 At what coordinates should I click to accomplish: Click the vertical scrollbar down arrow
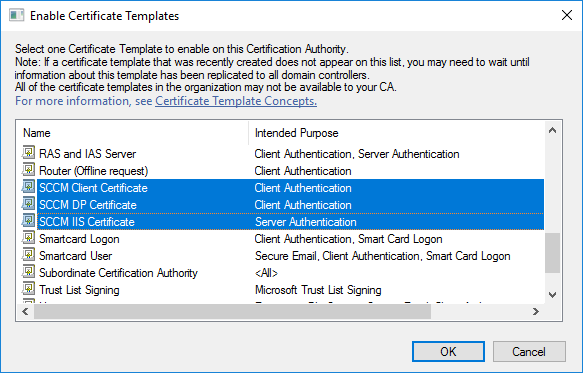pyautogui.click(x=553, y=295)
